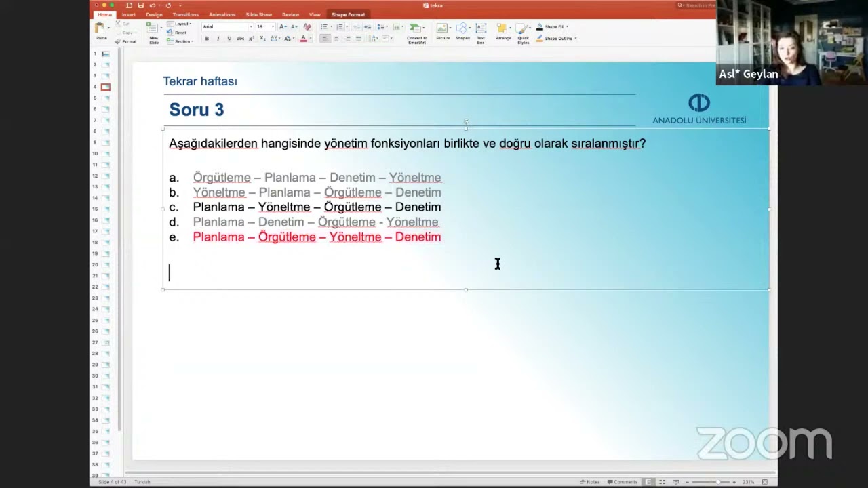This screenshot has height=488, width=868.
Task: Click the Clear Formatting eraser icon
Action: pos(307,27)
